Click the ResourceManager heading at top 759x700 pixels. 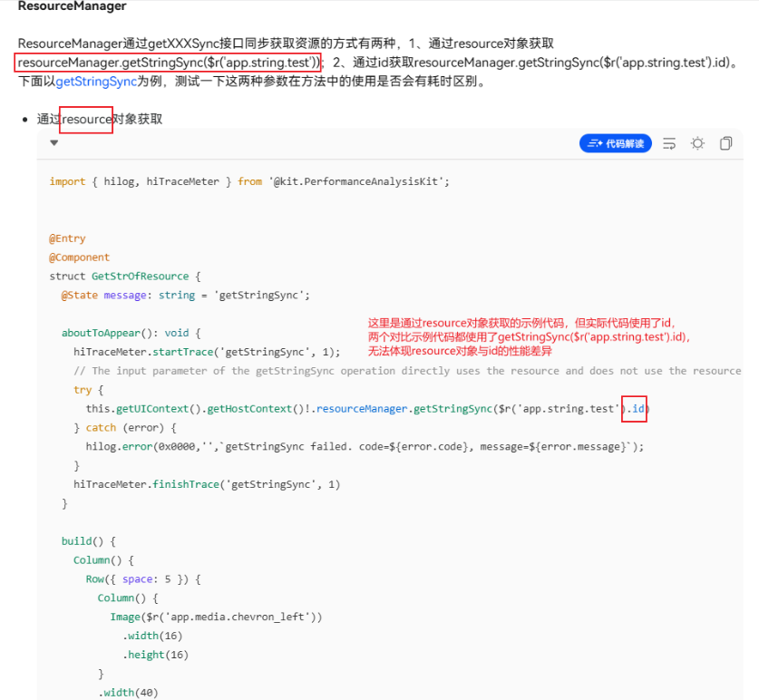[x=73, y=6]
